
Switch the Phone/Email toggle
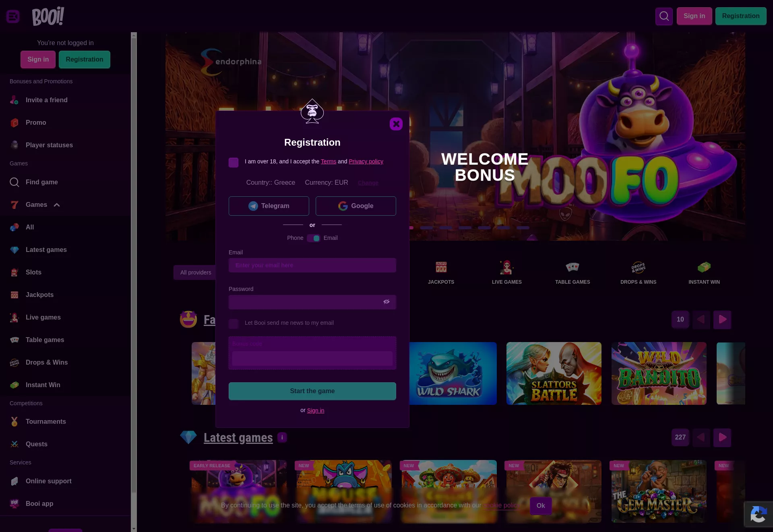click(x=314, y=238)
